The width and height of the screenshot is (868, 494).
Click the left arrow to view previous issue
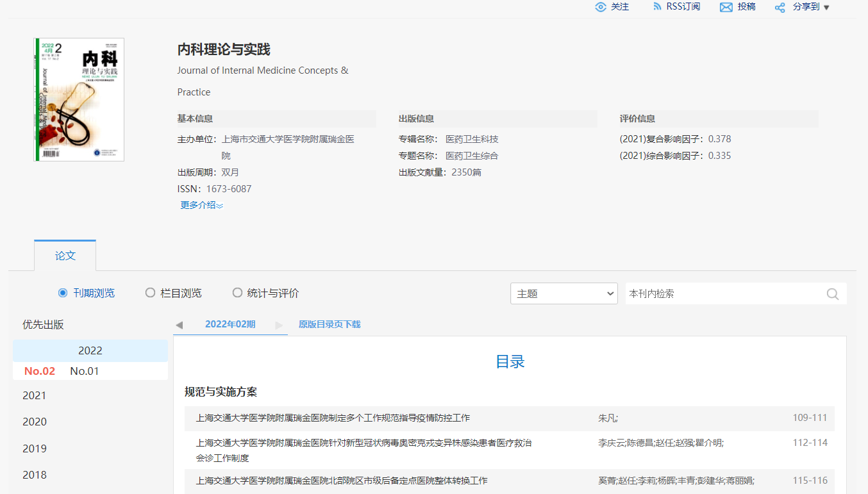click(179, 324)
